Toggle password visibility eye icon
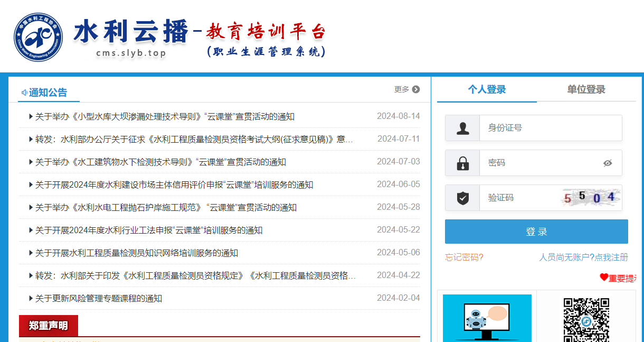This screenshot has height=342, width=644. [x=608, y=163]
